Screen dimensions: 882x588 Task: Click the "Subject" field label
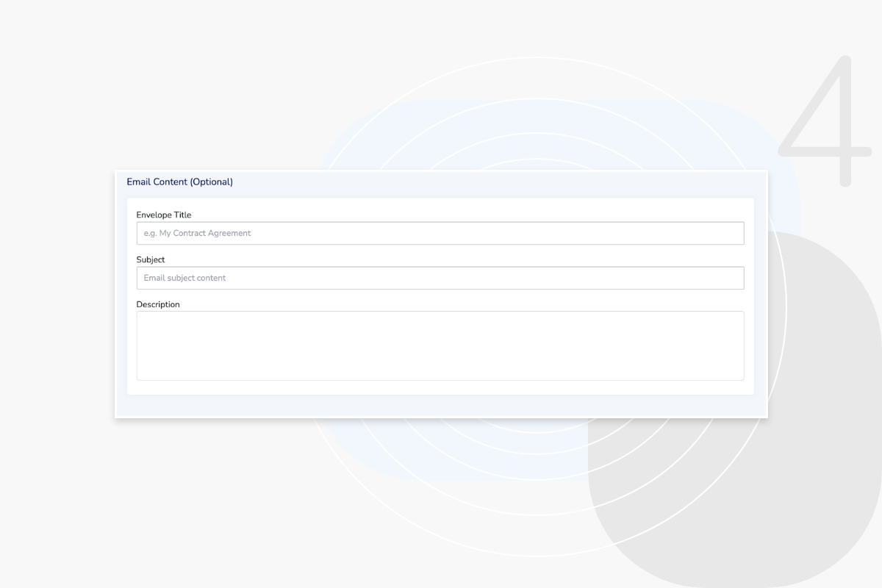(x=151, y=259)
